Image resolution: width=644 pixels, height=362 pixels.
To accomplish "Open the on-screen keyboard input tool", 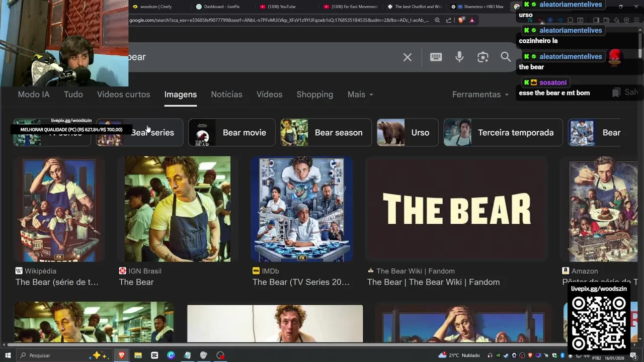I will click(436, 57).
